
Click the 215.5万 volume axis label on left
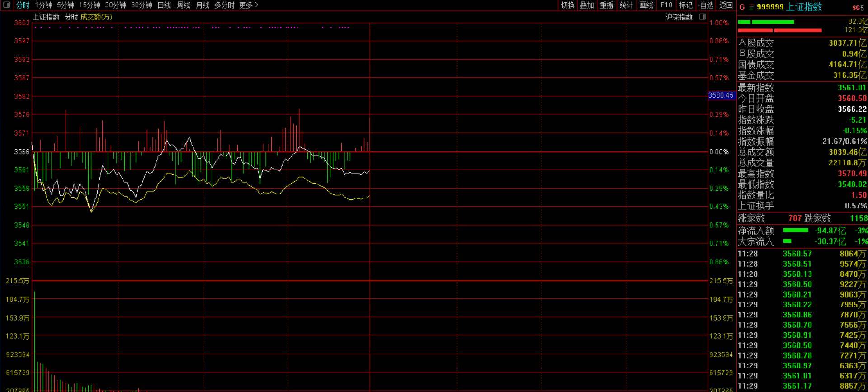18,281
